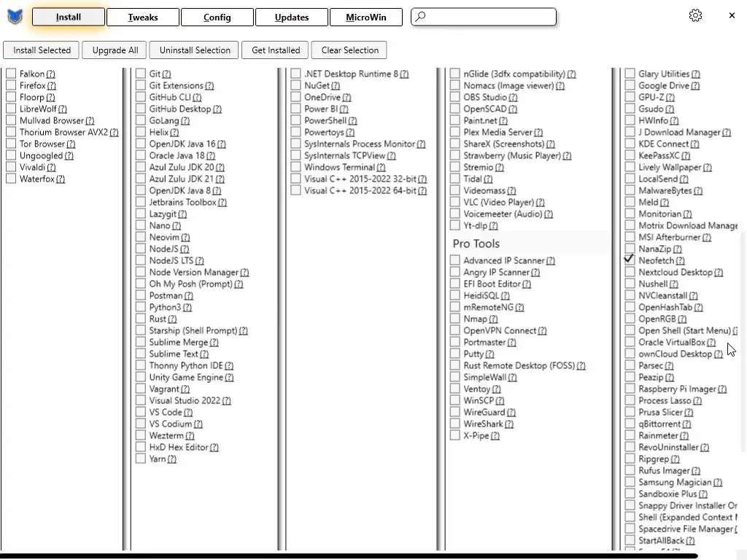Select the Google Drive checkbox
The width and height of the screenshot is (747, 560).
pos(630,85)
